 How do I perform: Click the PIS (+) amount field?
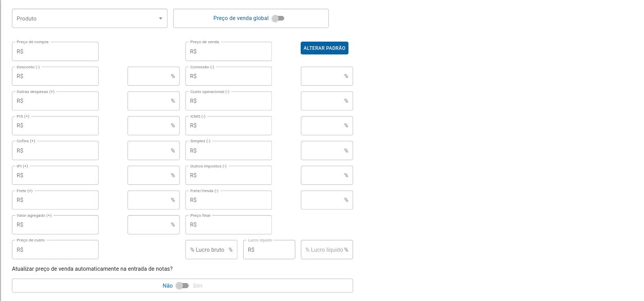click(55, 125)
